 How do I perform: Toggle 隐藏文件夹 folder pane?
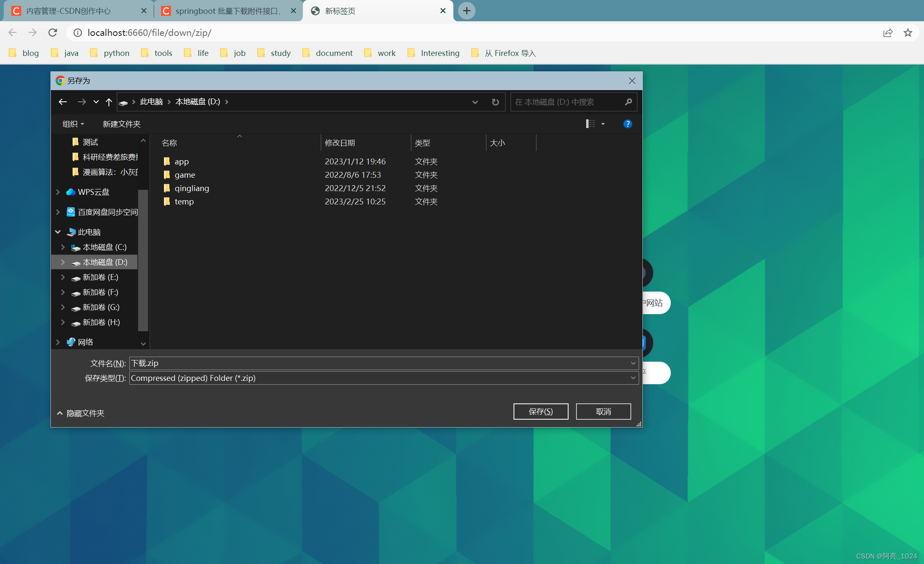click(x=81, y=413)
